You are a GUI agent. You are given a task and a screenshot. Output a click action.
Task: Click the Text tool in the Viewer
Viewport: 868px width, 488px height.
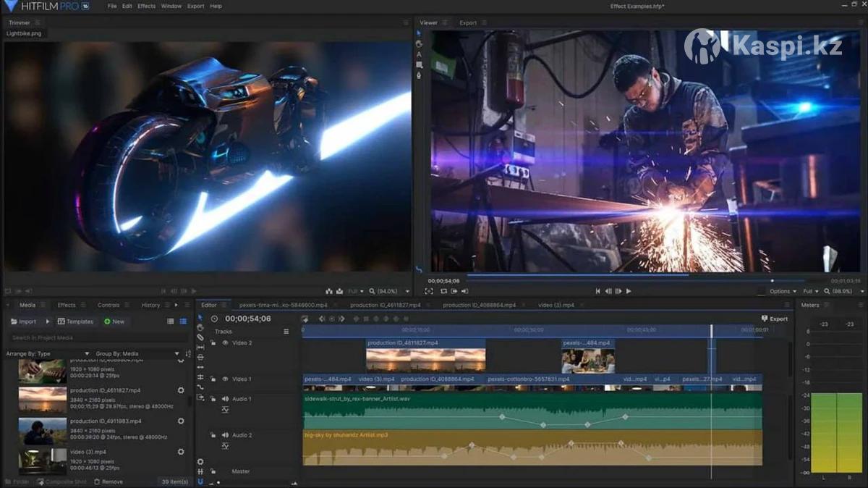coord(419,54)
